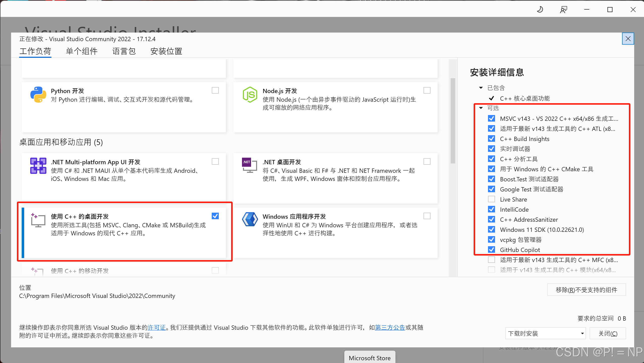Viewport: 644px width, 363px height.
Task: Collapse the 已包含 section
Action: click(x=481, y=88)
